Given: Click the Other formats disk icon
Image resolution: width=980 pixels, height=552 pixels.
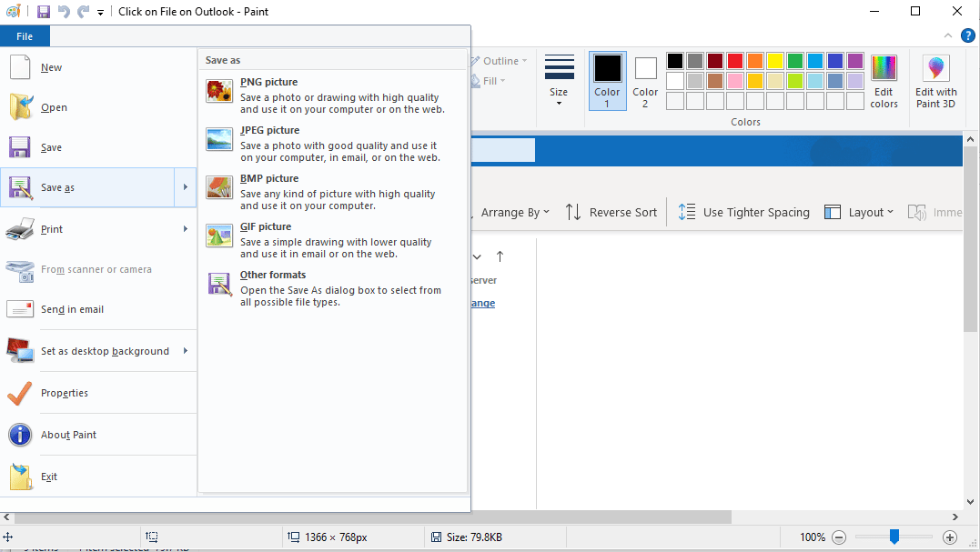Looking at the screenshot, I should pos(219,284).
